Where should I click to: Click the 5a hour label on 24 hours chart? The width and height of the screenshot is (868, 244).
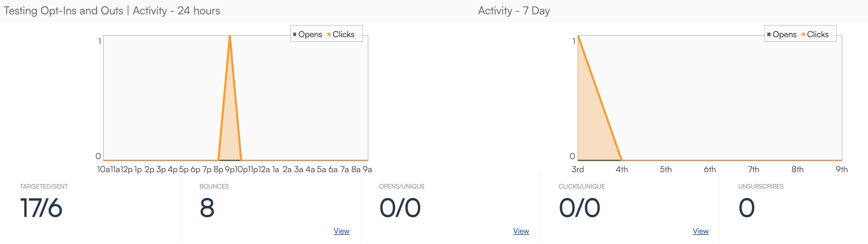321,169
